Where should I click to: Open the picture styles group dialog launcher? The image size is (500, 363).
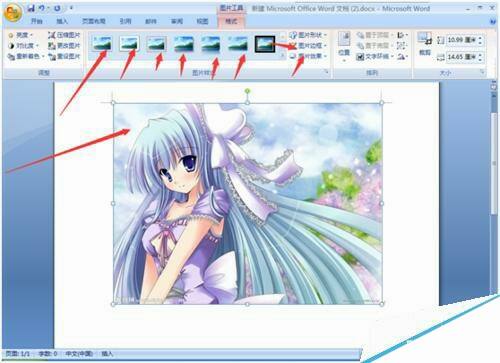click(327, 72)
